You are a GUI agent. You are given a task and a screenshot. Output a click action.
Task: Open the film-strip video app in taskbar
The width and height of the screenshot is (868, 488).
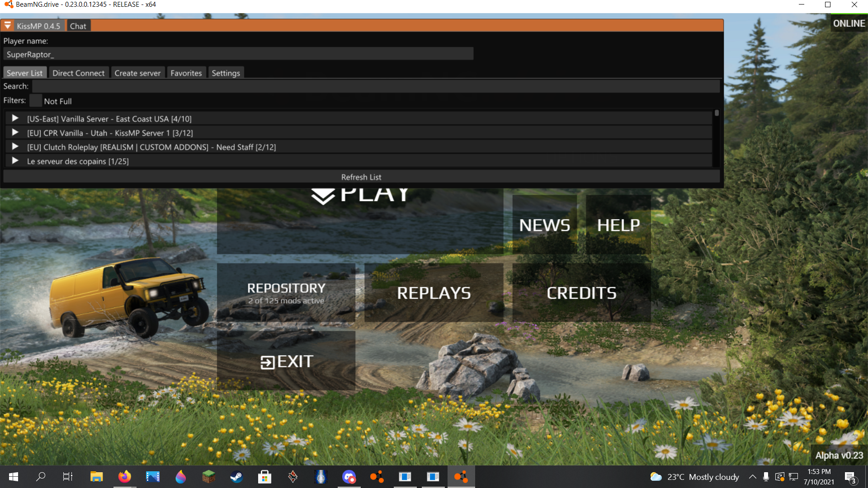152,477
